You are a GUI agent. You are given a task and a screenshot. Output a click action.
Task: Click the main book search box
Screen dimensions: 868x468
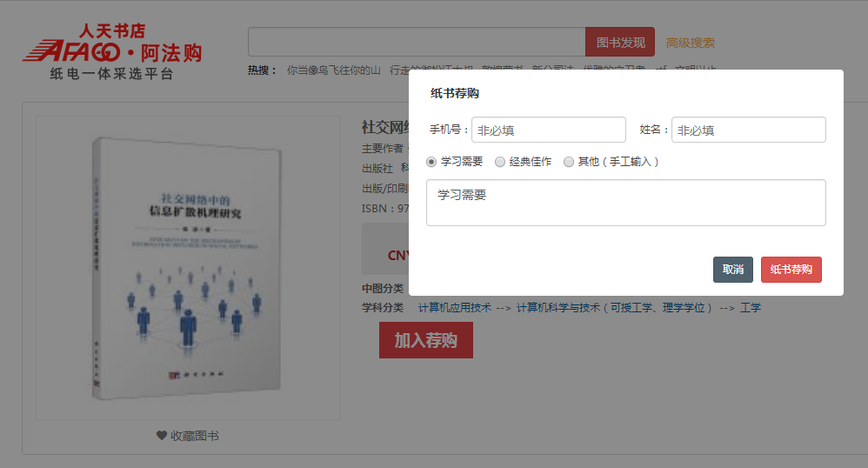click(x=417, y=43)
